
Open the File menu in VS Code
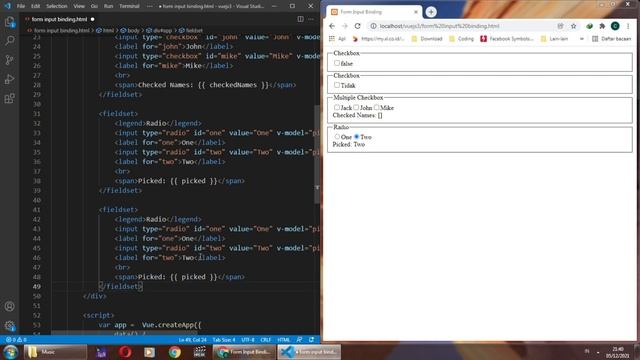pyautogui.click(x=21, y=6)
